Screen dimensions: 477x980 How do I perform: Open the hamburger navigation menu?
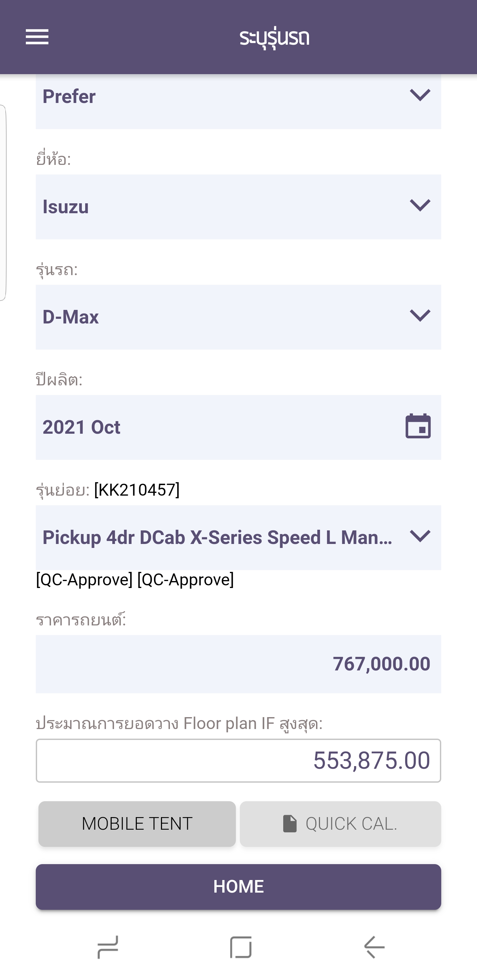pyautogui.click(x=37, y=37)
